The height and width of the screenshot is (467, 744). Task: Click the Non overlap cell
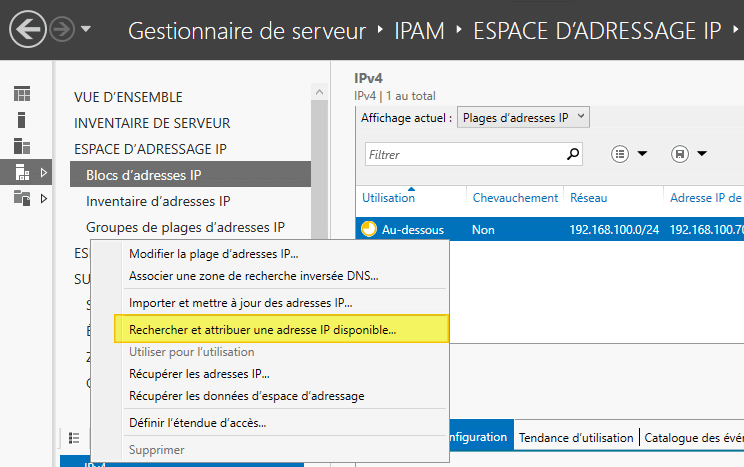point(483,230)
